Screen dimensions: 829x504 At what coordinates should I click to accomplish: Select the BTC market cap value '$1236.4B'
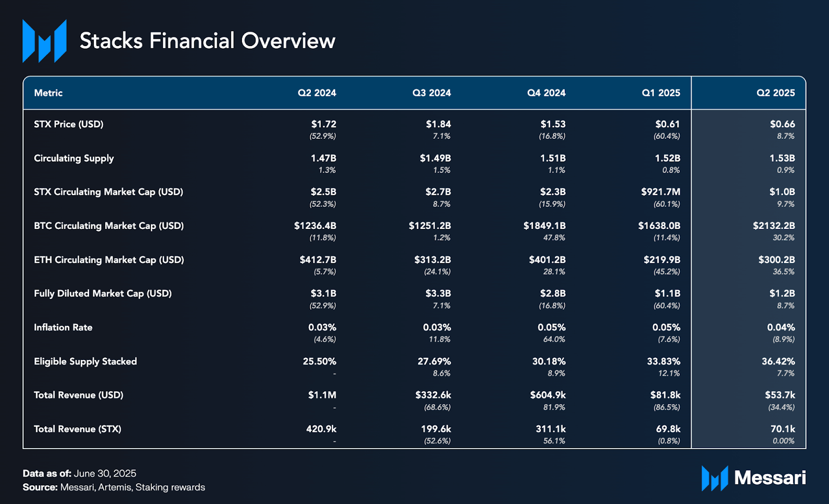(x=315, y=226)
